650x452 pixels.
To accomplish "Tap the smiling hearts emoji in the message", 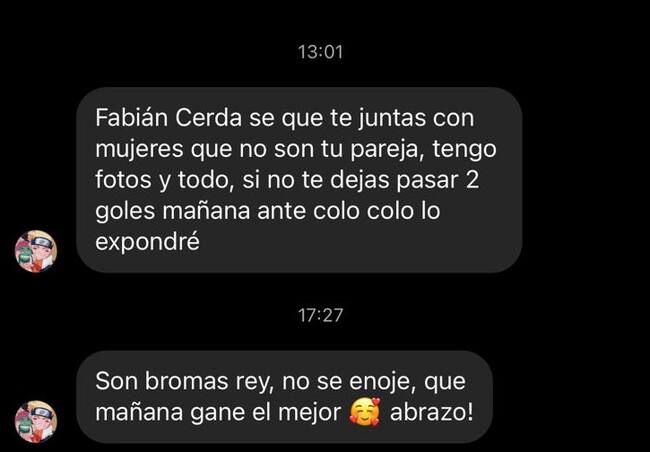I will click(x=365, y=412).
